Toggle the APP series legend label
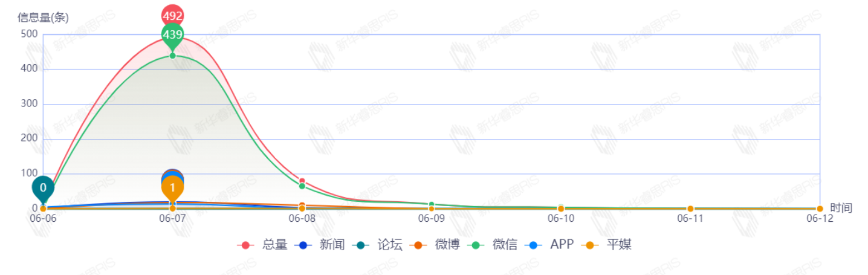868x275 pixels. click(x=562, y=245)
